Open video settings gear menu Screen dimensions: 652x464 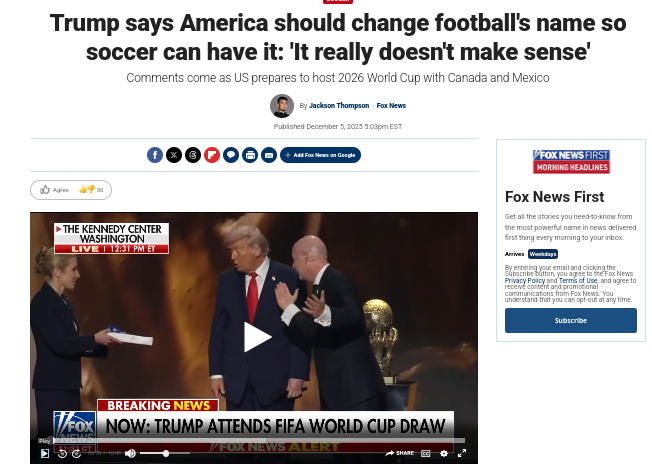click(444, 453)
